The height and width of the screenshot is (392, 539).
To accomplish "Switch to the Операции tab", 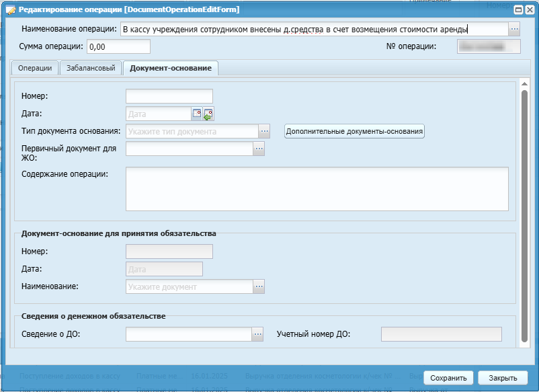I will click(35, 68).
